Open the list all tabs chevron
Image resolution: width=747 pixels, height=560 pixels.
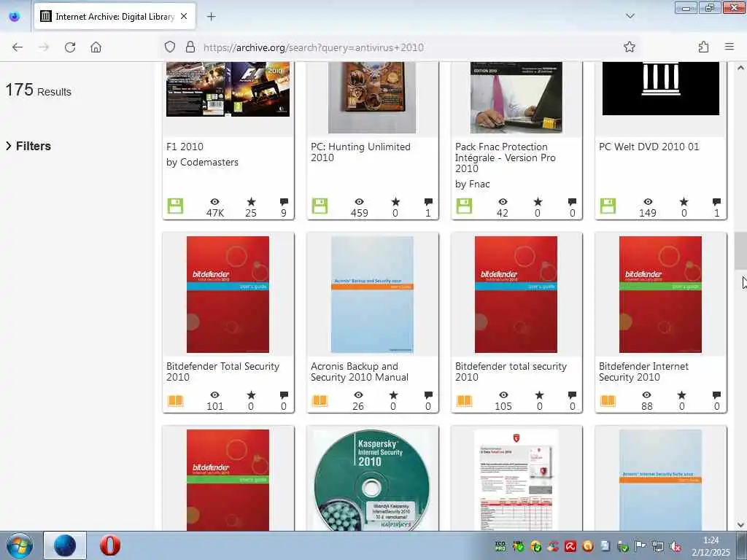point(630,16)
